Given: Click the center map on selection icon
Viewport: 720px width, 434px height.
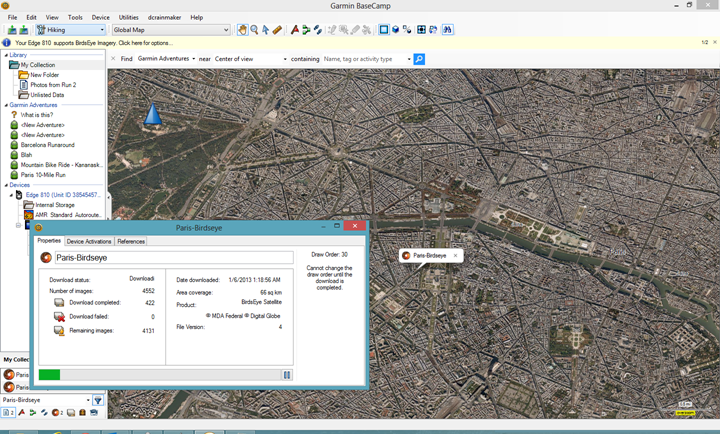Looking at the screenshot, I should point(421,30).
